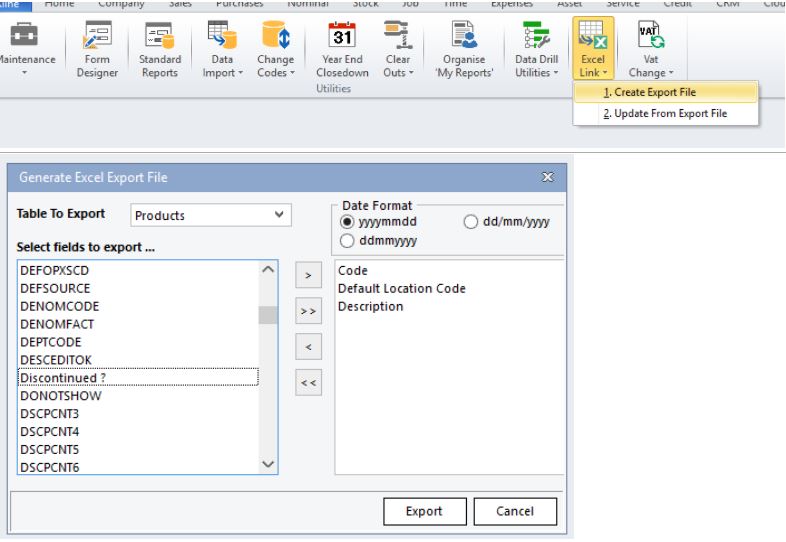Open Data Drill Utilities
The width and height of the screenshot is (786, 542).
(x=536, y=49)
